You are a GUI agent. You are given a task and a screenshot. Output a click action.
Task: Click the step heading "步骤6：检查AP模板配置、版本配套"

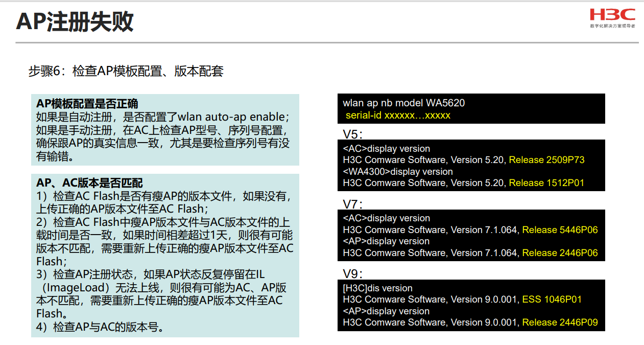pyautogui.click(x=126, y=71)
